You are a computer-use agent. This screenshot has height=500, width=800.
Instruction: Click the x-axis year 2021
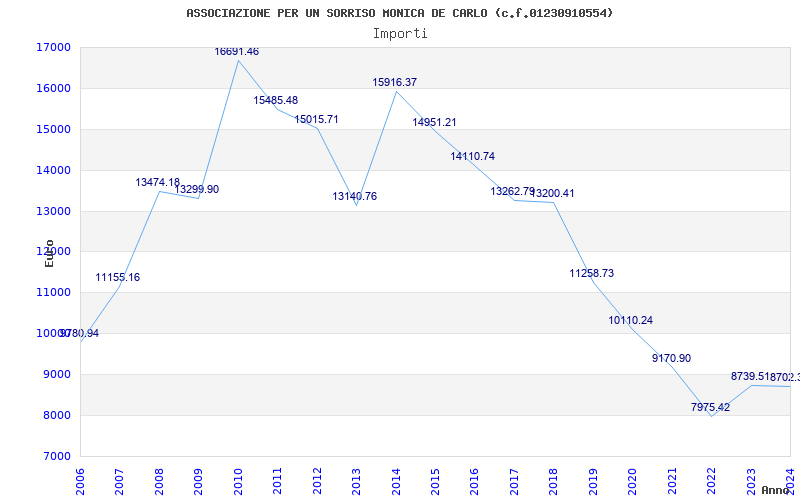click(x=672, y=482)
